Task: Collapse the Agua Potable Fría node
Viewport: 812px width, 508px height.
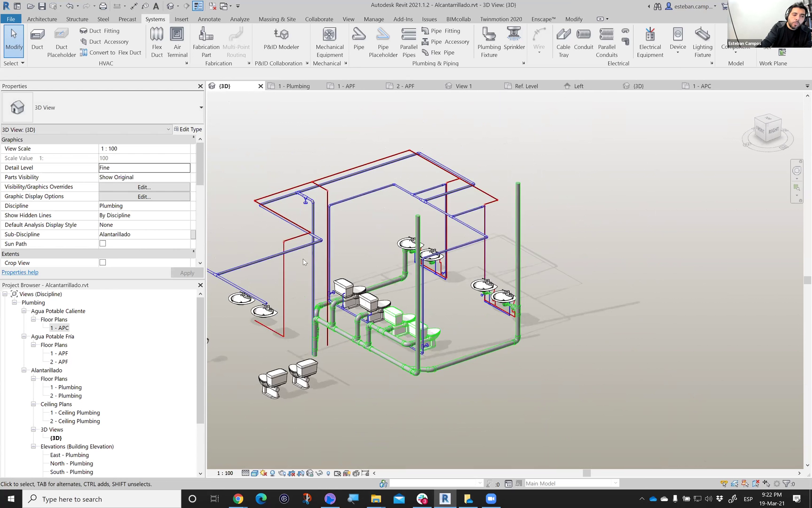Action: pyautogui.click(x=24, y=336)
